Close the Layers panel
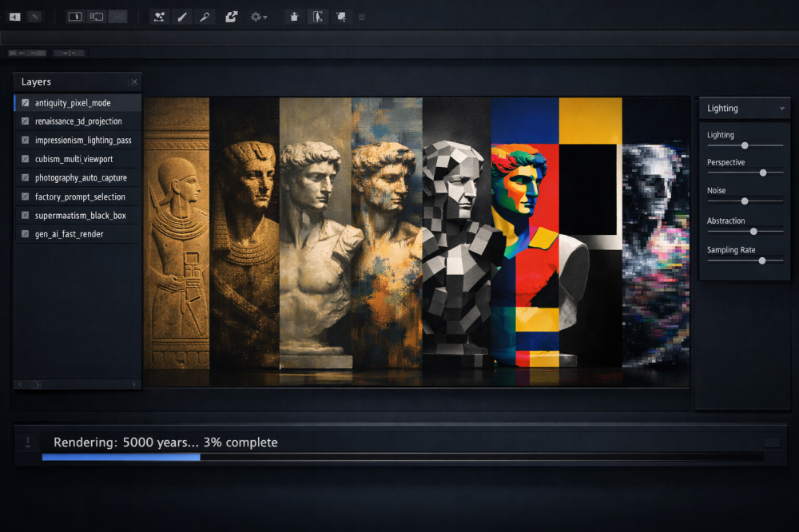799x532 pixels. [x=133, y=81]
